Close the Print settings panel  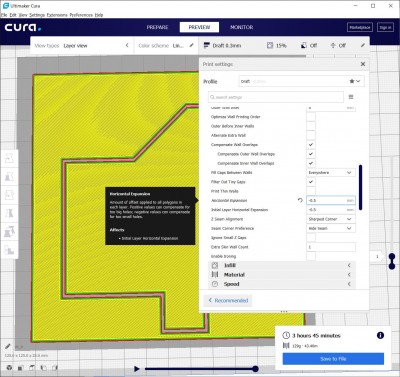pos(363,64)
